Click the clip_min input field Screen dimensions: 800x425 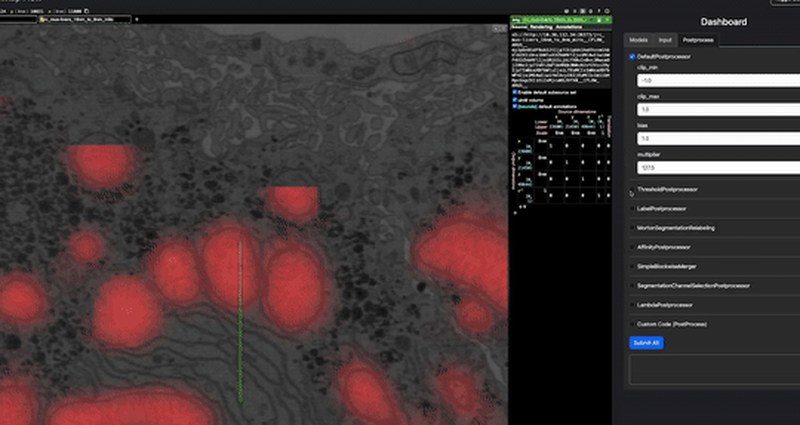(718, 81)
